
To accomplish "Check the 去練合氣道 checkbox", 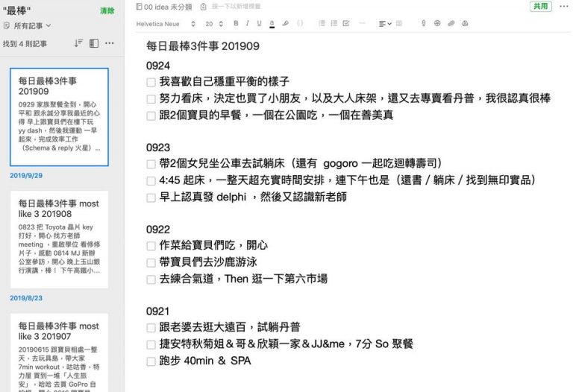I will pyautogui.click(x=151, y=279).
